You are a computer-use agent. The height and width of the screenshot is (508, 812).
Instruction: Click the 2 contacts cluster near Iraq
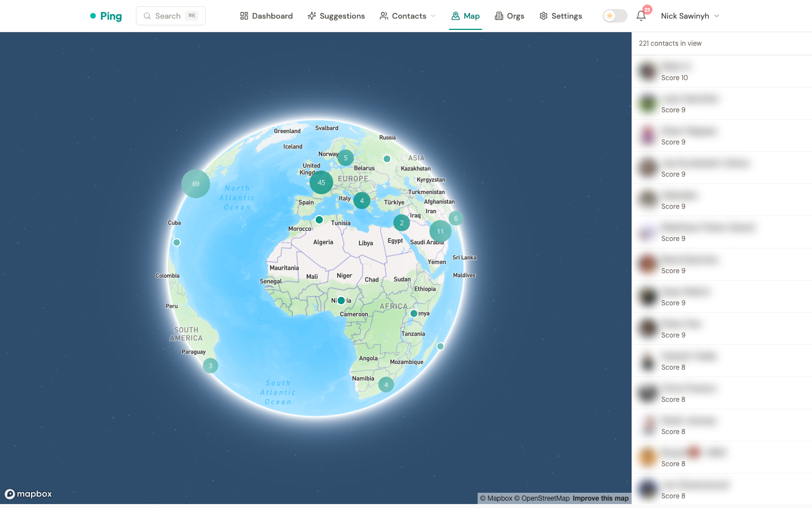pyautogui.click(x=401, y=223)
